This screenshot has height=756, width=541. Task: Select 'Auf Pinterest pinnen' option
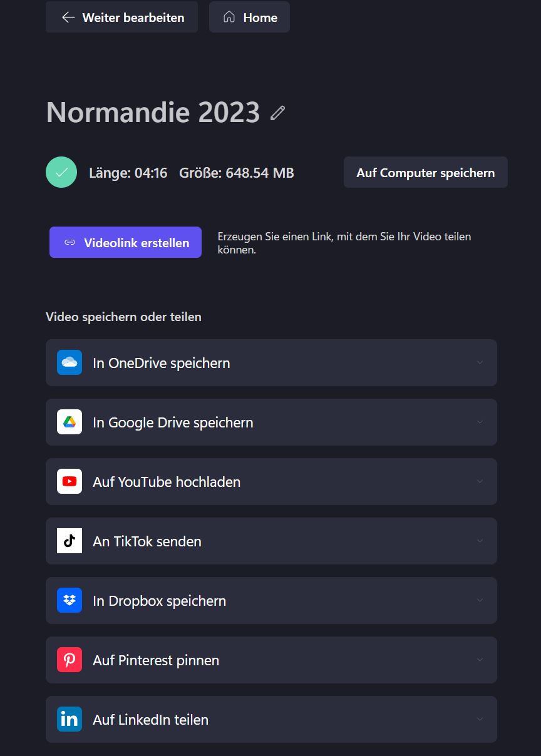[x=156, y=660]
